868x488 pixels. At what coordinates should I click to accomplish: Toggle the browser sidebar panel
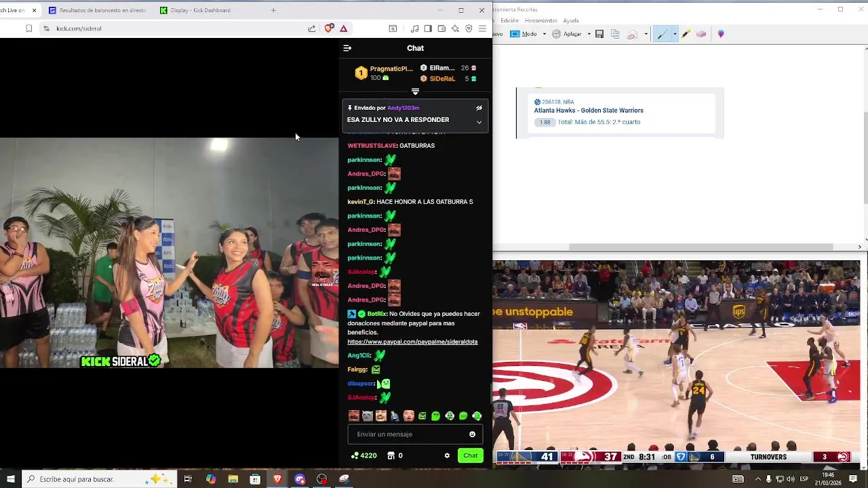pos(428,28)
